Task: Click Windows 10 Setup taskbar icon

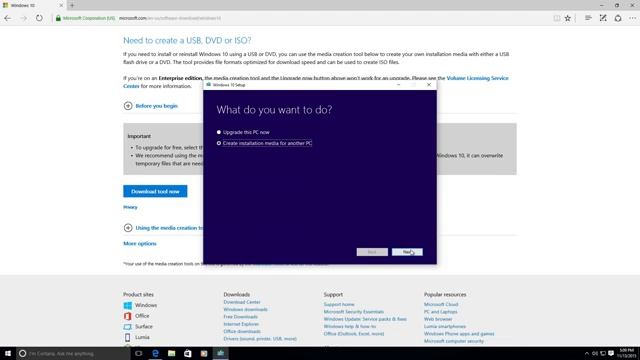Action: click(220, 353)
